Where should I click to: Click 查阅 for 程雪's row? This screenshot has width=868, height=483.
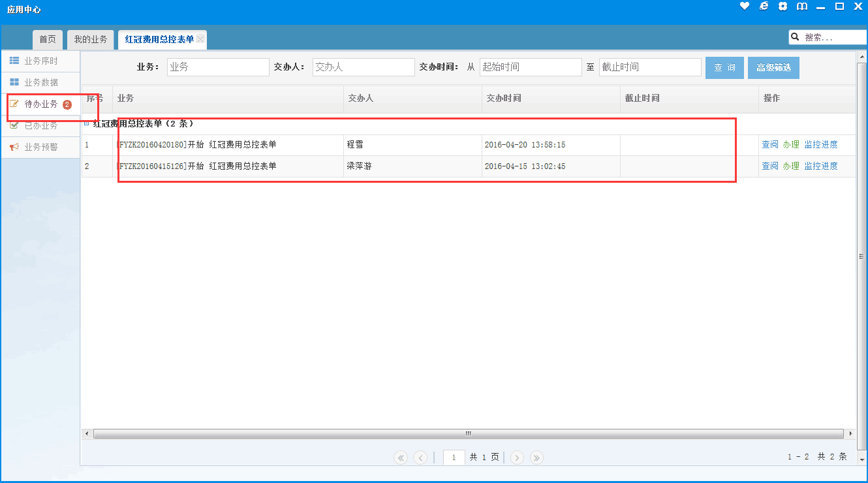pyautogui.click(x=770, y=145)
